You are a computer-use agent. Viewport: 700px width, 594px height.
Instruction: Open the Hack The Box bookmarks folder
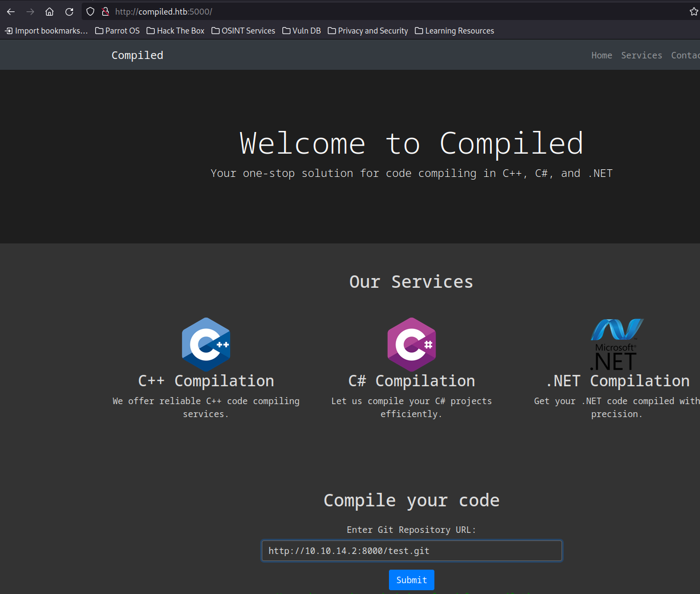pyautogui.click(x=175, y=31)
